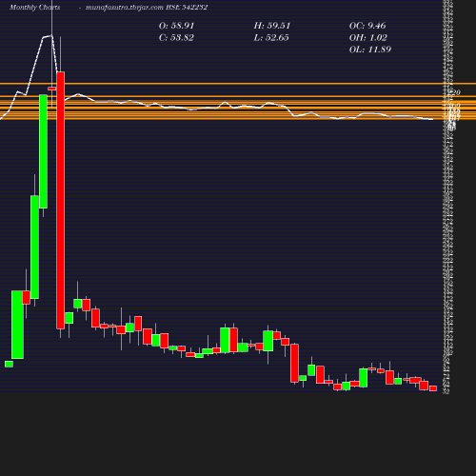Select the close value "C: 53.82"
This screenshot has height=476, width=476.
coord(176,38)
